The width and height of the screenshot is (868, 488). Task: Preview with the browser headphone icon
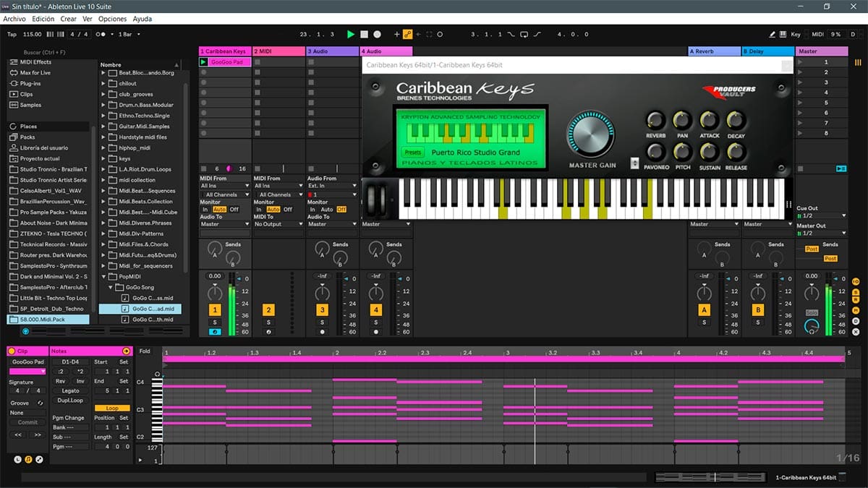point(26,331)
